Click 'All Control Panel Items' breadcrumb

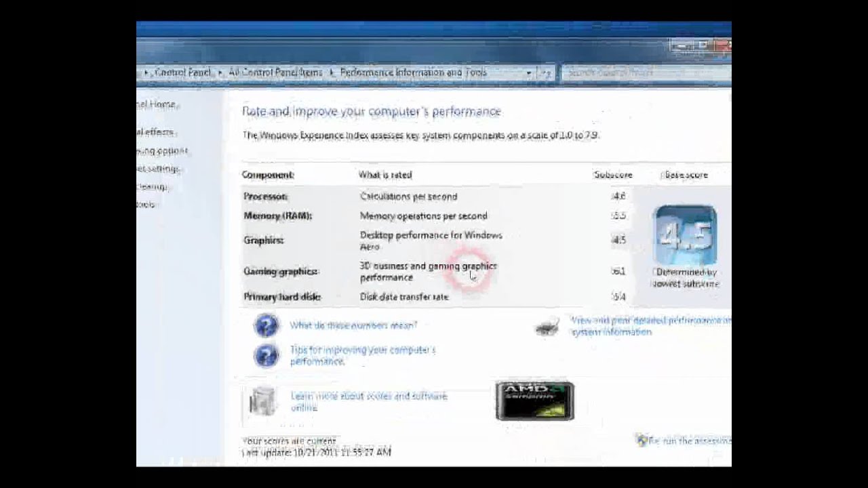pos(275,72)
